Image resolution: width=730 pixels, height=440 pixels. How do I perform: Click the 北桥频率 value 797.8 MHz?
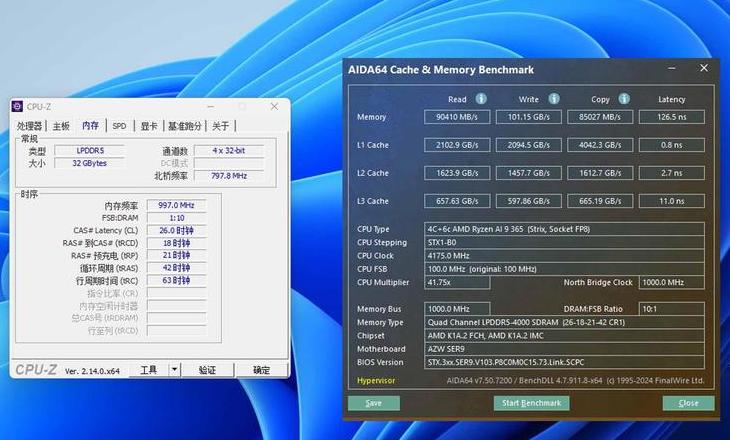(x=229, y=176)
